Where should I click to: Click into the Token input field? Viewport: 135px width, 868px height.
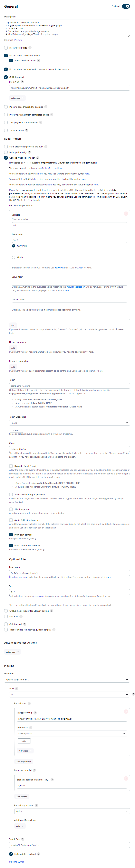pos(70,386)
